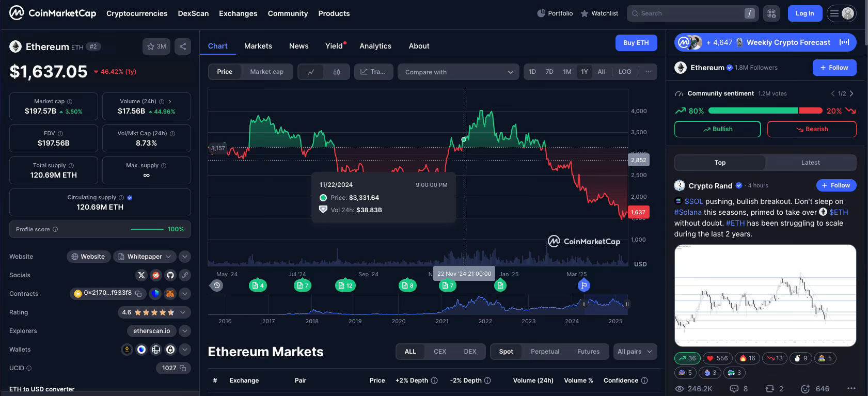Open the QR code scanner icon
The image size is (868, 396).
pyautogui.click(x=771, y=13)
